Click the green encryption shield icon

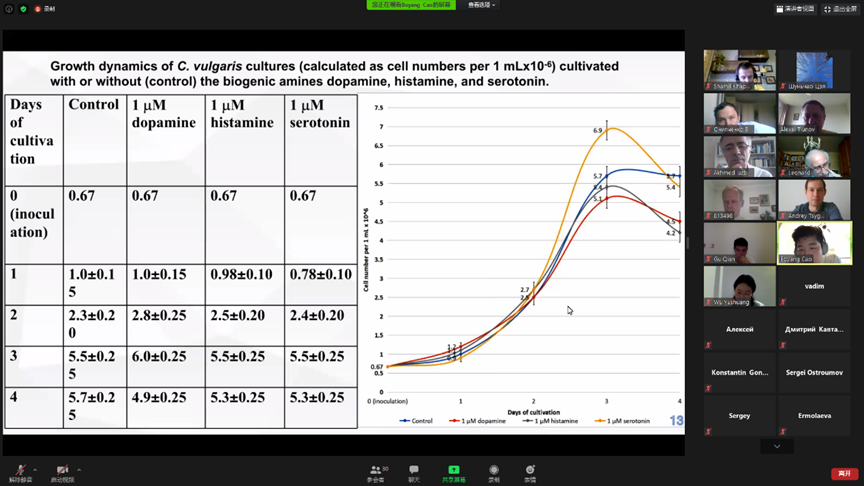(23, 9)
